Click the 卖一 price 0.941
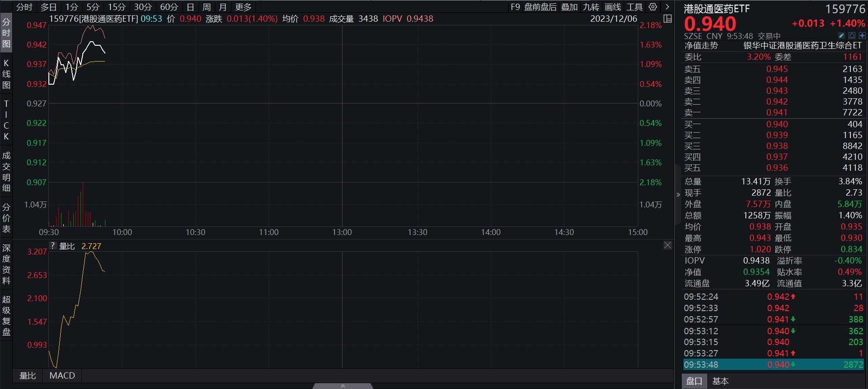This screenshot has height=389, width=868. (x=777, y=112)
